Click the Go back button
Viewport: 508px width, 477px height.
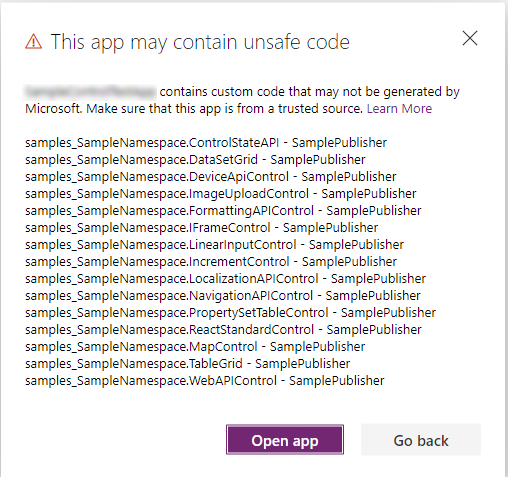pyautogui.click(x=421, y=440)
